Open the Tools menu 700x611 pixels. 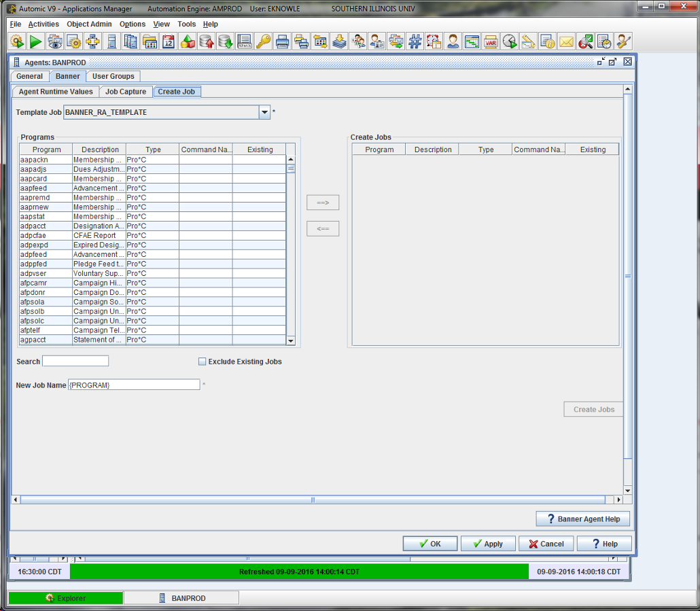[x=186, y=24]
